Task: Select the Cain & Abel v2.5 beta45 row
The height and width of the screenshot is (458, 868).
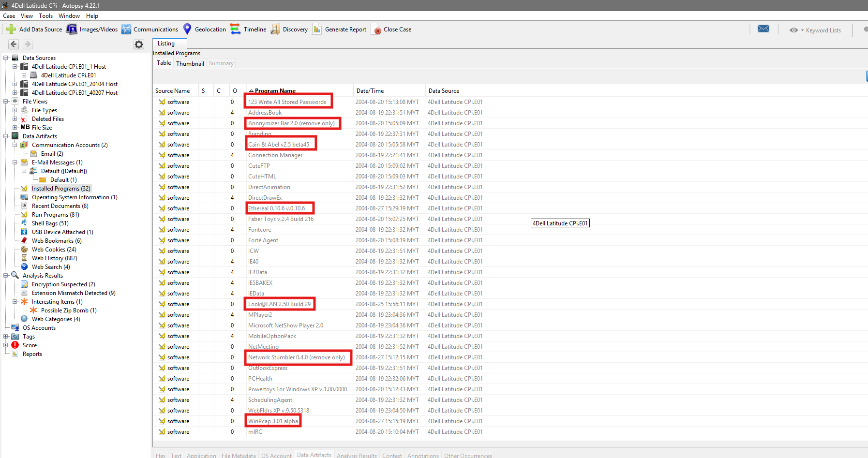Action: pyautogui.click(x=510, y=145)
